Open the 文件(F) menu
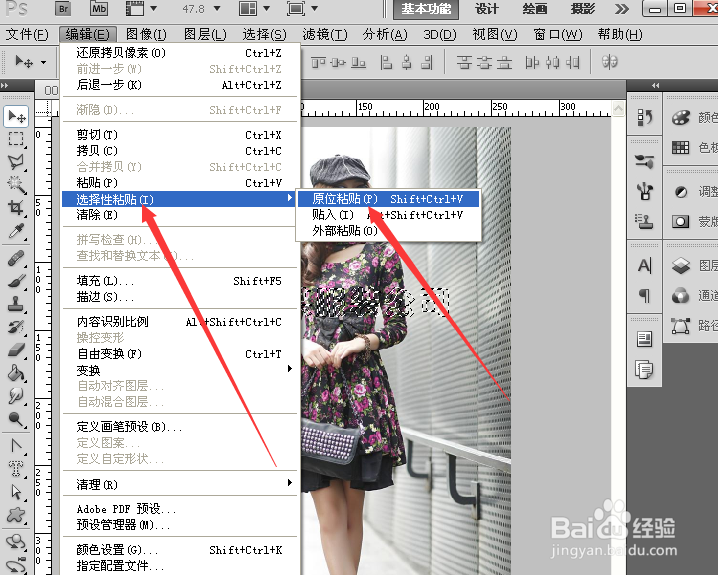This screenshot has height=575, width=718. [x=27, y=34]
